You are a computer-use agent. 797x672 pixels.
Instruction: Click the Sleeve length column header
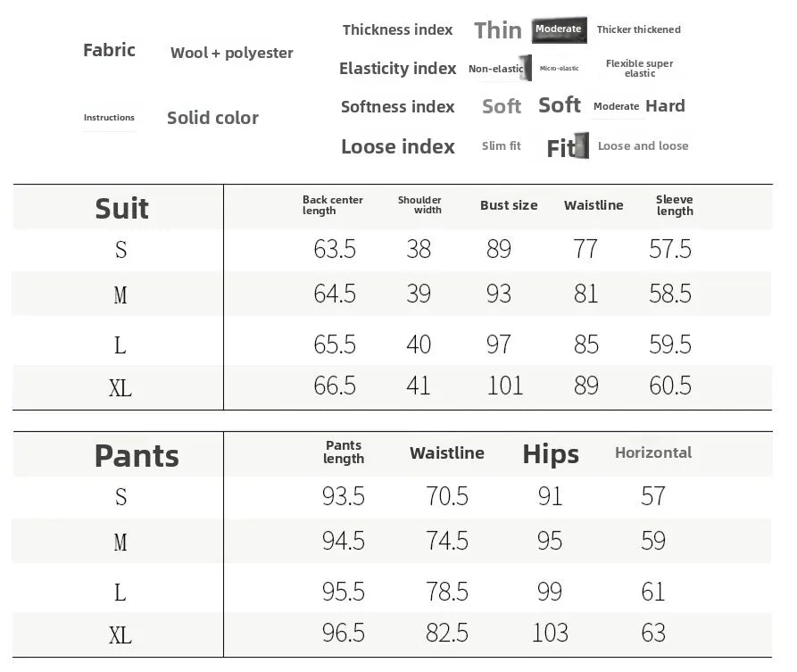[674, 205]
